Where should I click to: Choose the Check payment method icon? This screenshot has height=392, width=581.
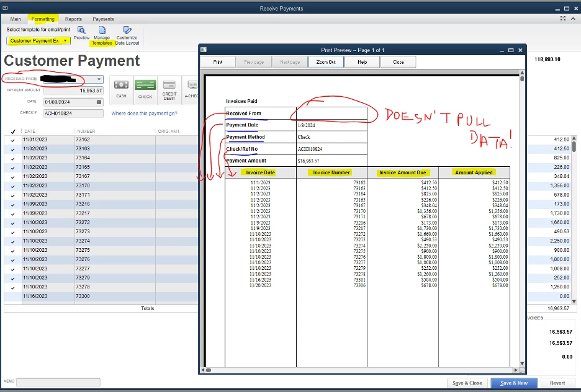tap(145, 85)
